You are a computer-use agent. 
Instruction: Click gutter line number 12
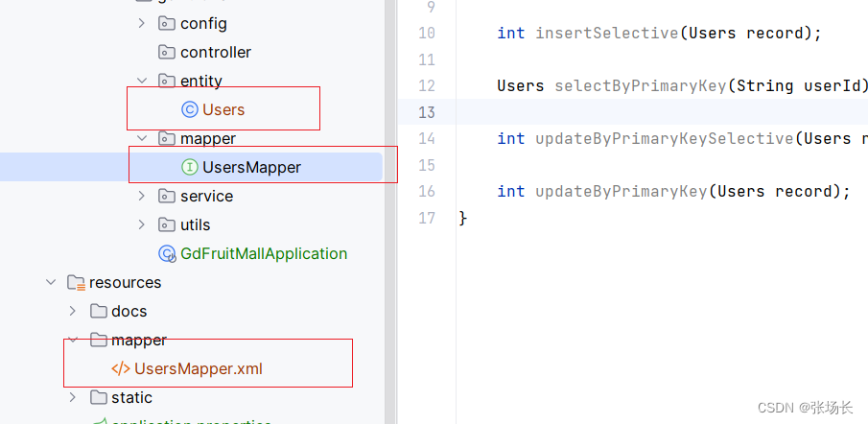click(x=427, y=86)
